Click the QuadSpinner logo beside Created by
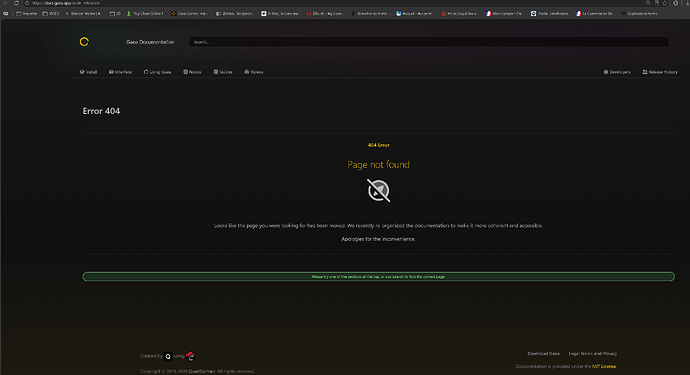690x375 pixels. click(168, 356)
